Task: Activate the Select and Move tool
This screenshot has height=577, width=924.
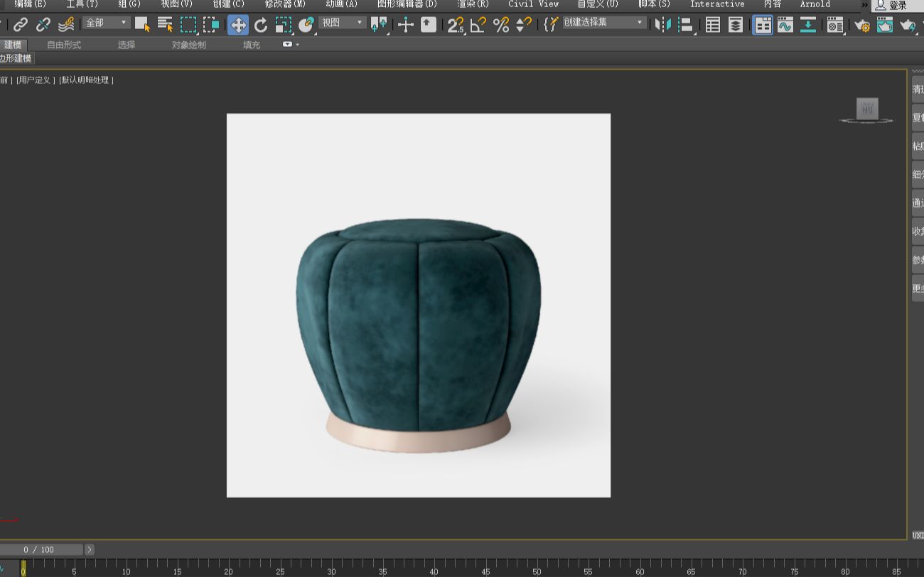Action: pos(238,25)
